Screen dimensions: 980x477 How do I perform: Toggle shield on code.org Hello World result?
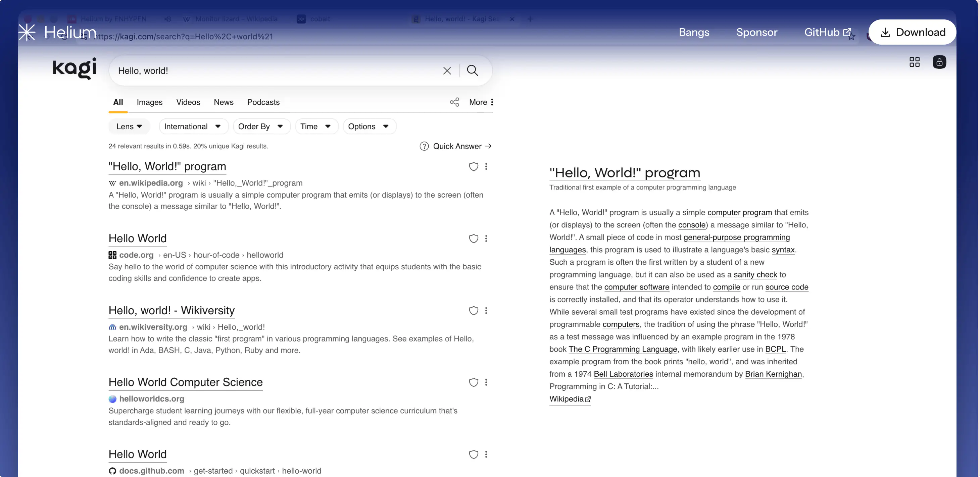click(x=473, y=238)
